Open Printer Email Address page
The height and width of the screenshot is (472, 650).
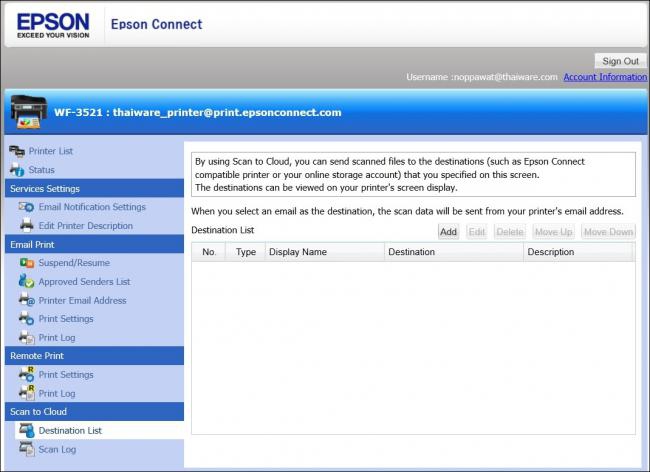[82, 300]
